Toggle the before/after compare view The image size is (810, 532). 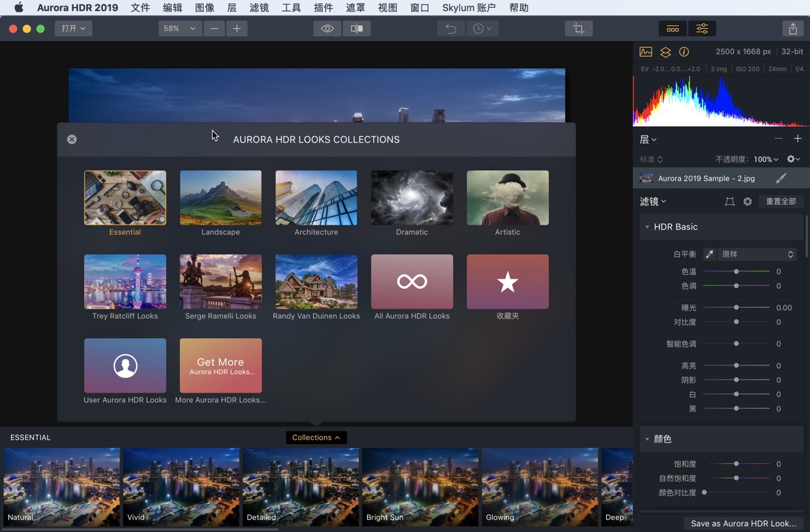356,29
